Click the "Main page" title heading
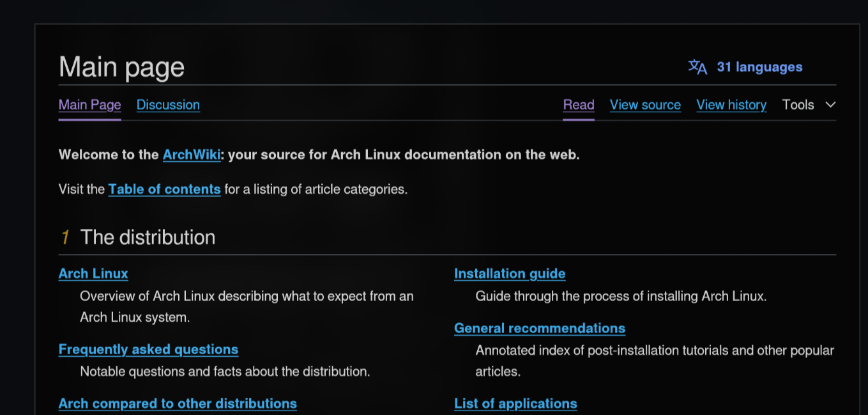868x415 pixels. click(x=121, y=67)
